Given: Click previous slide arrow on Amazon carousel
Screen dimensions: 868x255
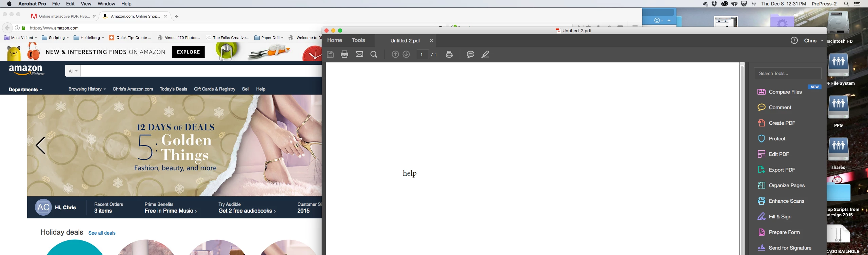Looking at the screenshot, I should point(40,145).
